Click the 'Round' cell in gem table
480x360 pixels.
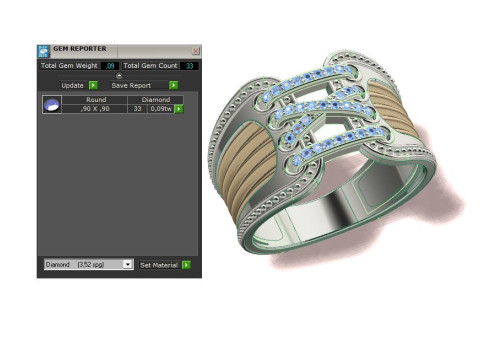[95, 100]
